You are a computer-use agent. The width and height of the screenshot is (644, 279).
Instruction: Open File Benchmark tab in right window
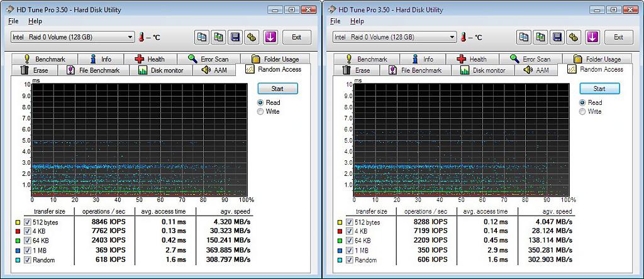pyautogui.click(x=415, y=70)
